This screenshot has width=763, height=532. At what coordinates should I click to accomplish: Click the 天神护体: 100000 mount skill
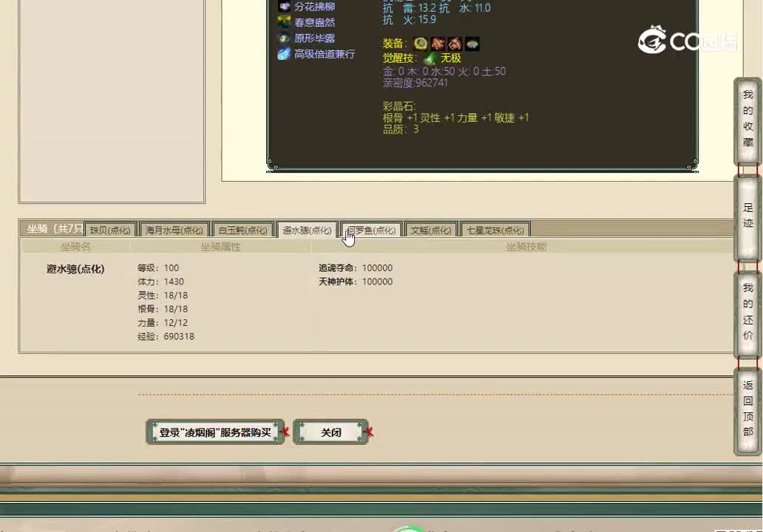pos(356,282)
